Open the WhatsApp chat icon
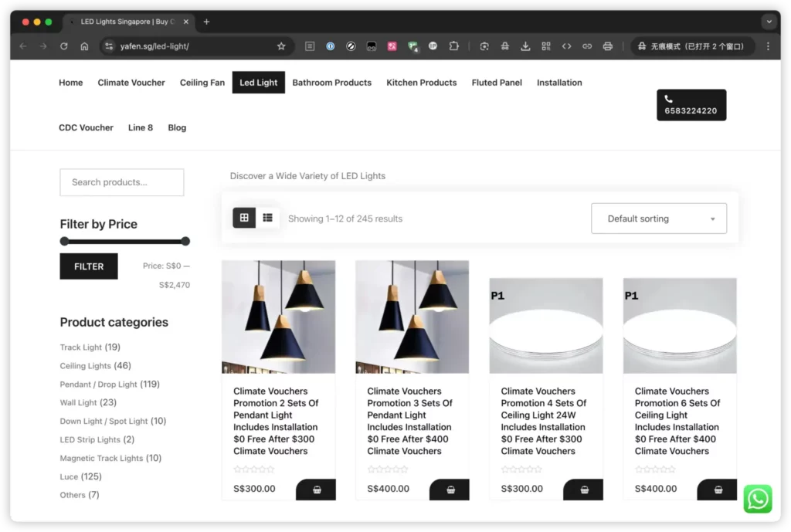The width and height of the screenshot is (791, 532). (757, 499)
